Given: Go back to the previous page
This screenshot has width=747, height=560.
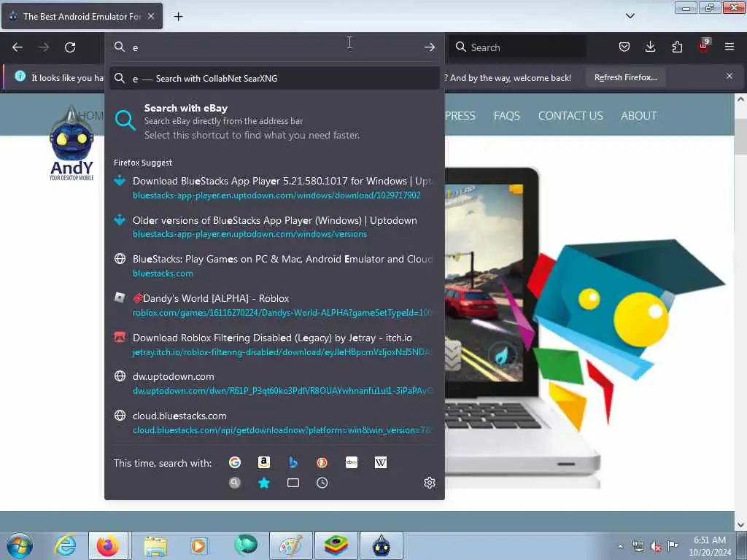Looking at the screenshot, I should [18, 47].
